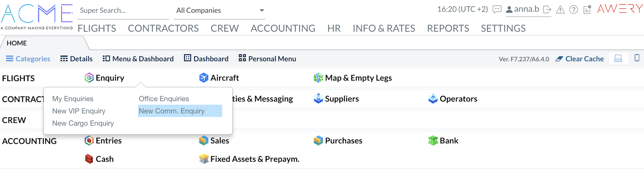Click the chat messages icon in header
Viewport: 644px width, 169px height.
pyautogui.click(x=497, y=10)
